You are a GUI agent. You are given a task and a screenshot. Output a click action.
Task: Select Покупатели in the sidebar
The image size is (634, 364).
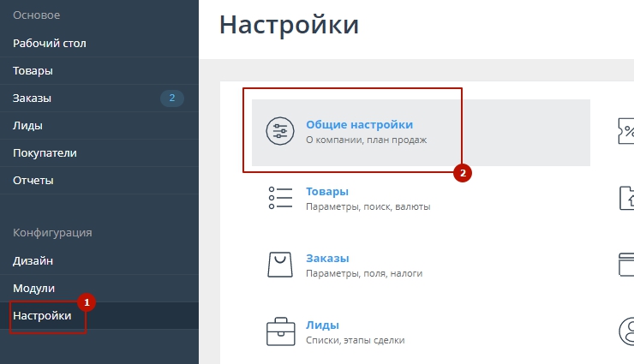tap(45, 152)
